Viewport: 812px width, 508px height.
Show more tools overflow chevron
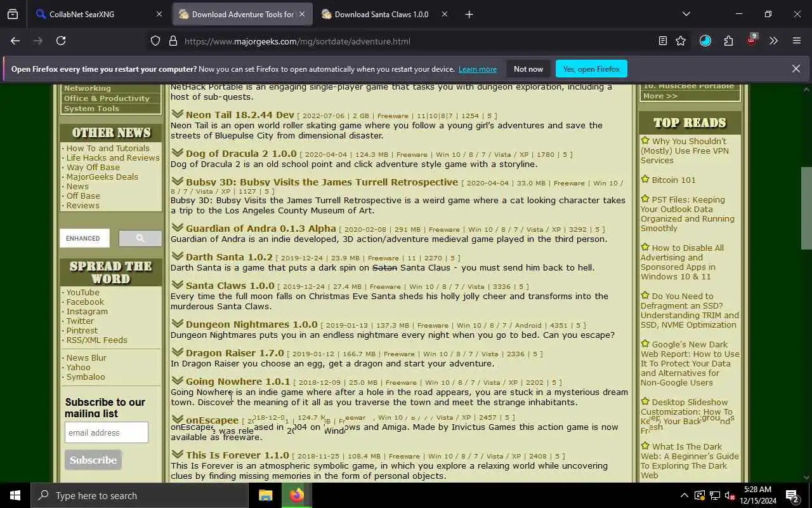point(773,41)
